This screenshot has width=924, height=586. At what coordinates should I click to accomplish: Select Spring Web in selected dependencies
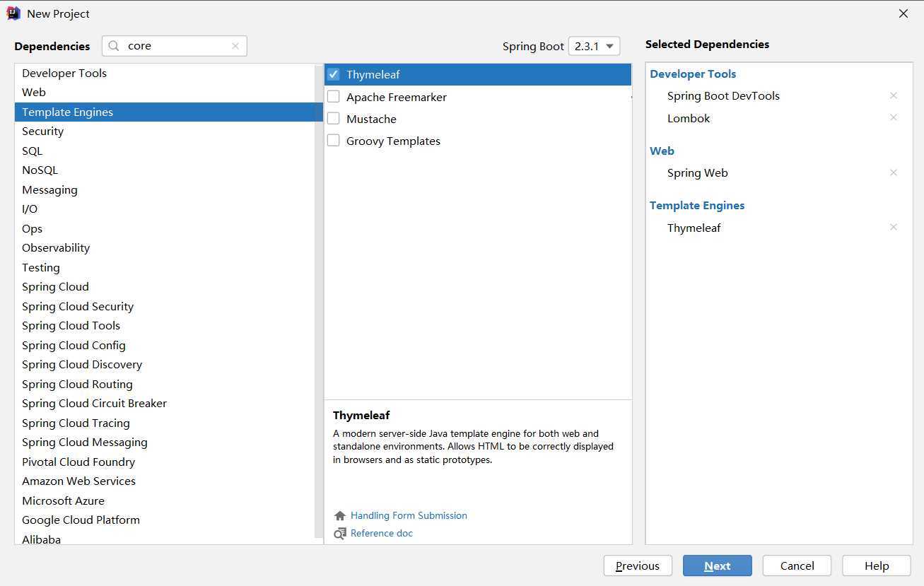697,173
